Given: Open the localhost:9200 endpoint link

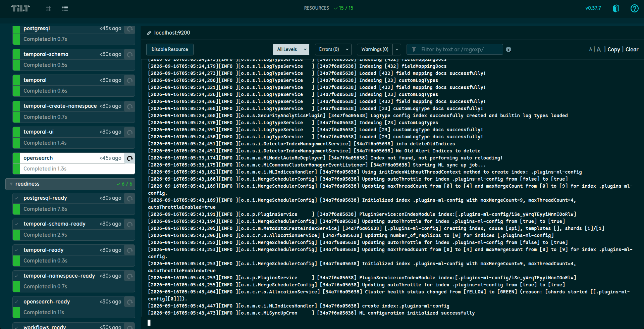Looking at the screenshot, I should (x=172, y=33).
